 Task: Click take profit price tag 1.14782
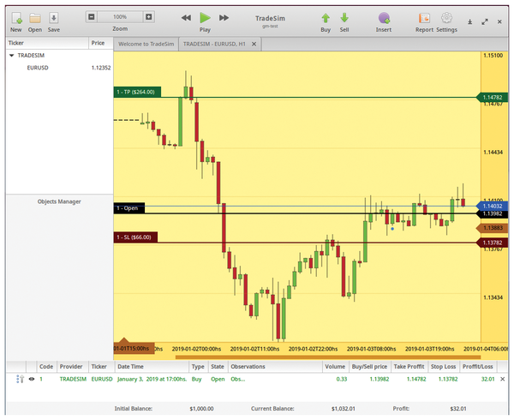pyautogui.click(x=492, y=98)
